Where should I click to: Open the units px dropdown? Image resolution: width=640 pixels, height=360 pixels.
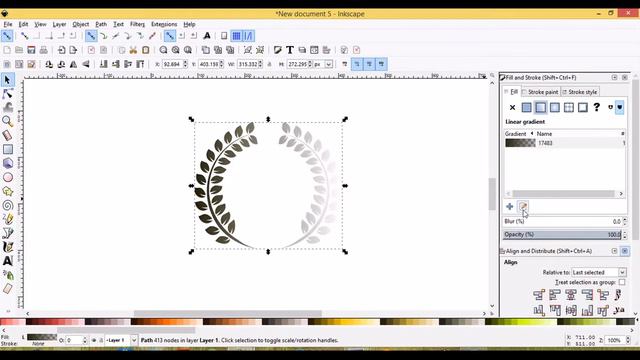(328, 64)
